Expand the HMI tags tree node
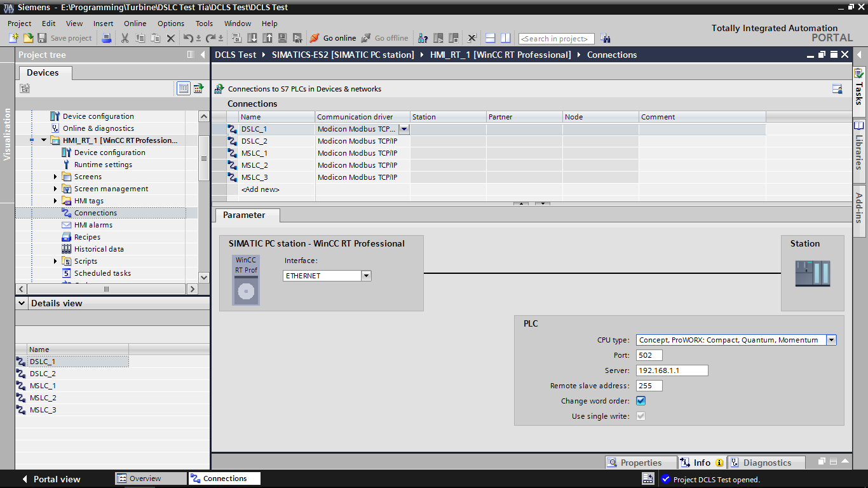This screenshot has width=868, height=488. pos(55,201)
